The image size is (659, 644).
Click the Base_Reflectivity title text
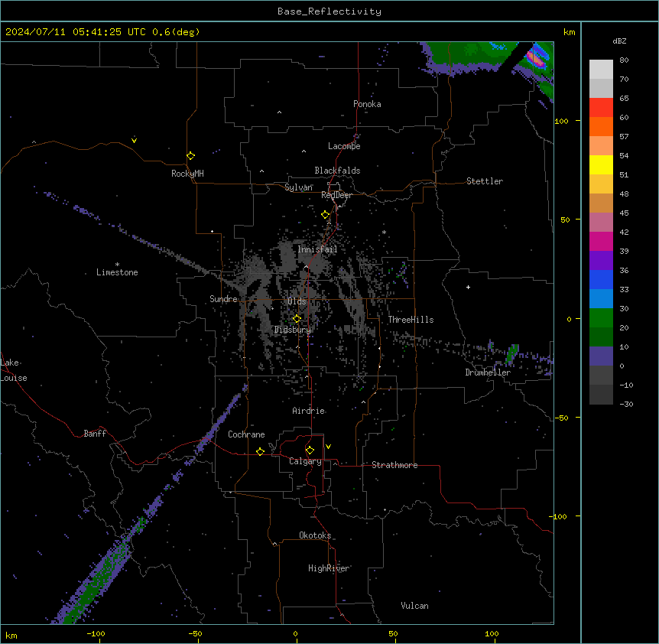(329, 11)
